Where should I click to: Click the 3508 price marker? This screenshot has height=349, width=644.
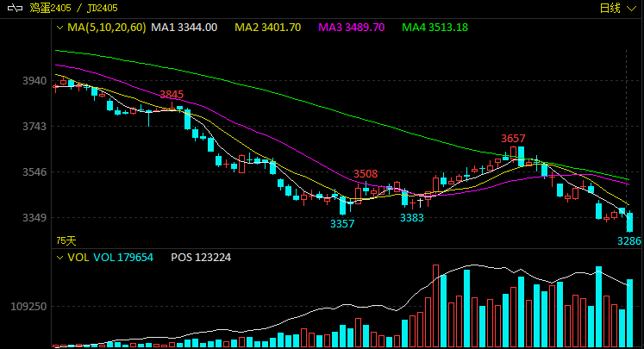tap(366, 174)
